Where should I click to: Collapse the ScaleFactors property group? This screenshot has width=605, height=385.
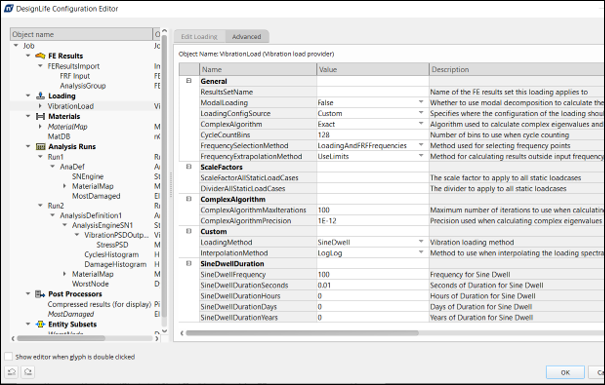pyautogui.click(x=189, y=167)
